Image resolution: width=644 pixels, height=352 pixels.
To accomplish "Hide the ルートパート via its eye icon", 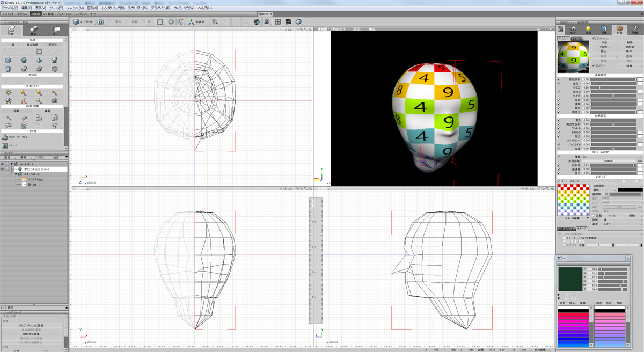I will point(3,164).
